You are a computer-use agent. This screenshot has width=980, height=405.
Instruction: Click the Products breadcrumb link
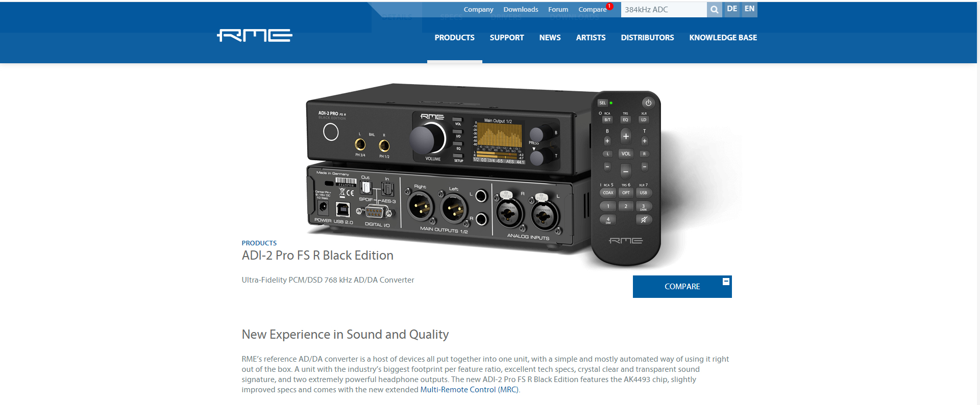pyautogui.click(x=259, y=243)
